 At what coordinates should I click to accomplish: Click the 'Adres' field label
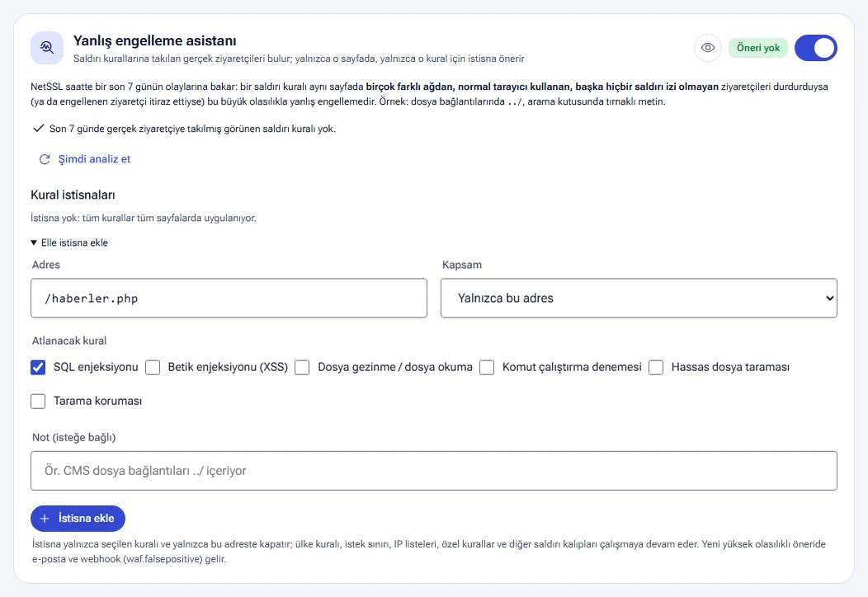[x=46, y=265]
